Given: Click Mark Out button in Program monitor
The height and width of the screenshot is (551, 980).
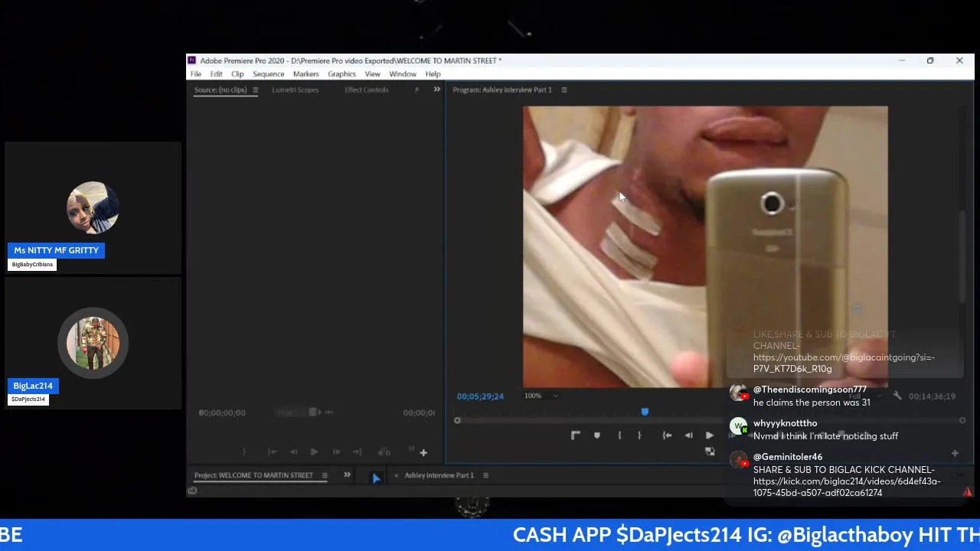Looking at the screenshot, I should (639, 435).
